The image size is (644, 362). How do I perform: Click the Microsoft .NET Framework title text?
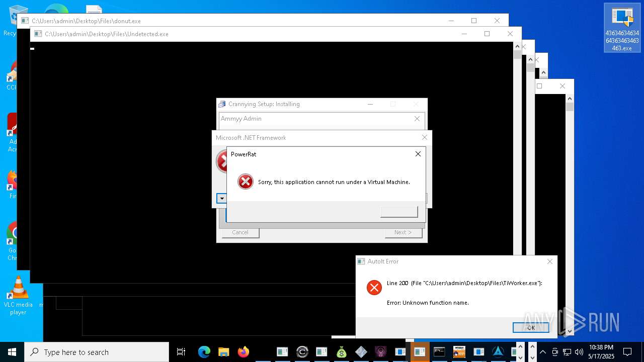[251, 138]
